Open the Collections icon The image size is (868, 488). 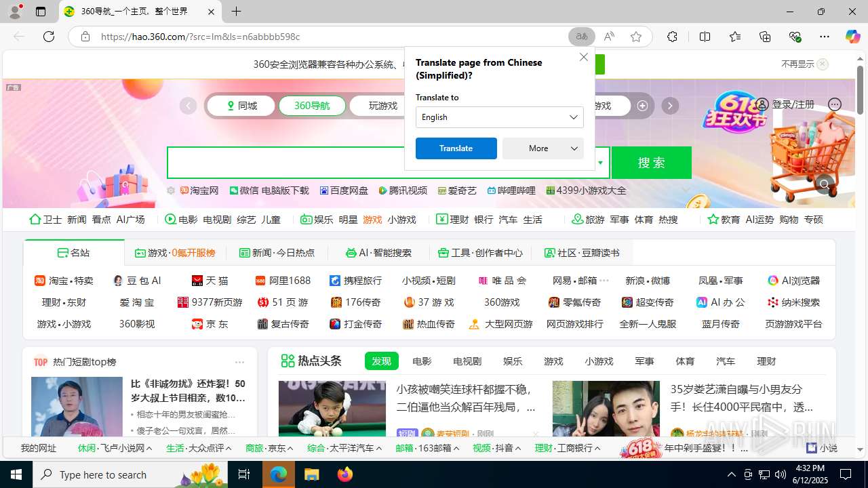[x=765, y=37]
